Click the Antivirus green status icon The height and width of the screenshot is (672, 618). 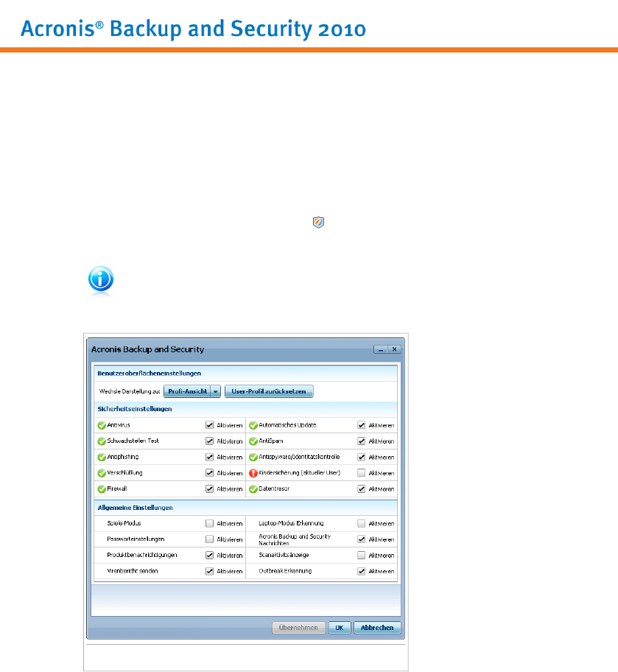[x=102, y=425]
